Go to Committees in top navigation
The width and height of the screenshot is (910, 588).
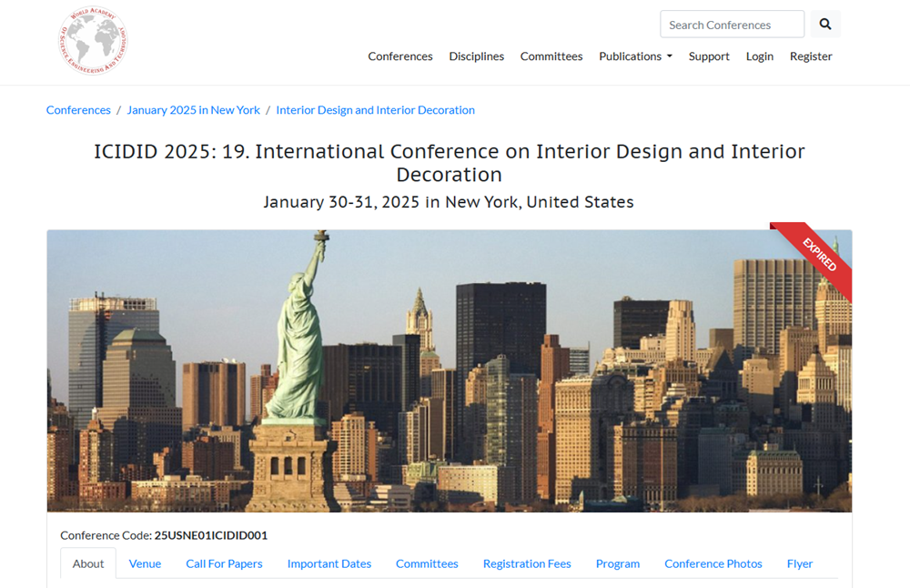pos(551,56)
